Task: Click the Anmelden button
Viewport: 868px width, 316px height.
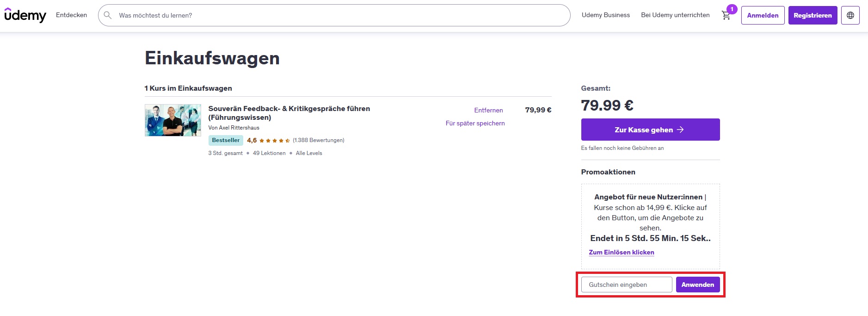Action: coord(763,15)
